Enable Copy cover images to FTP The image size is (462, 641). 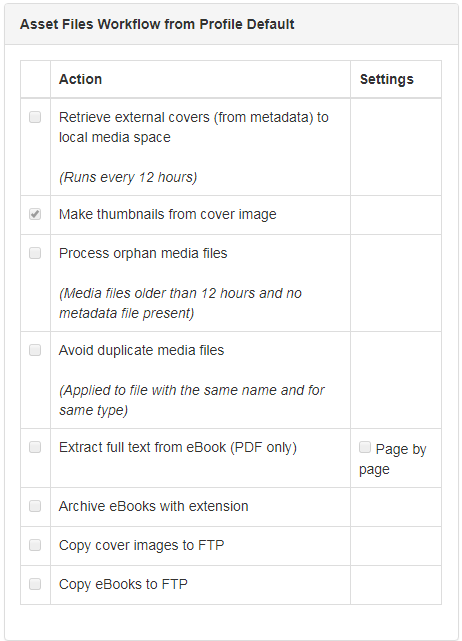pyautogui.click(x=35, y=545)
